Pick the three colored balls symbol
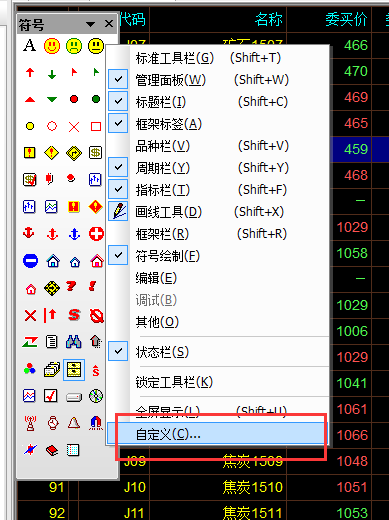 point(30,369)
